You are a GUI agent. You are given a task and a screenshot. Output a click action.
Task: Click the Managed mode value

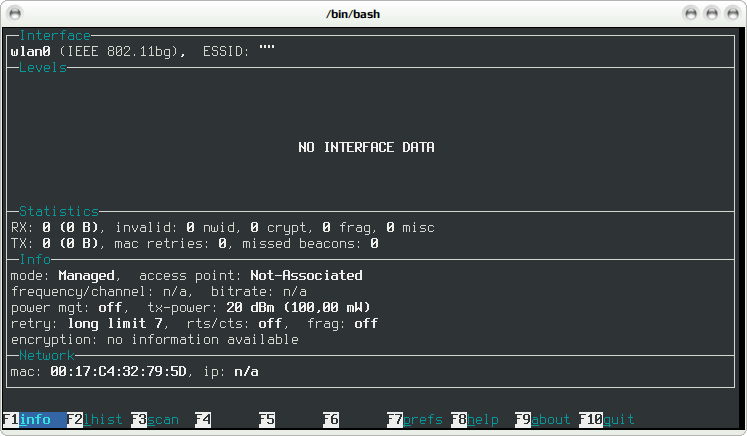tap(86, 276)
